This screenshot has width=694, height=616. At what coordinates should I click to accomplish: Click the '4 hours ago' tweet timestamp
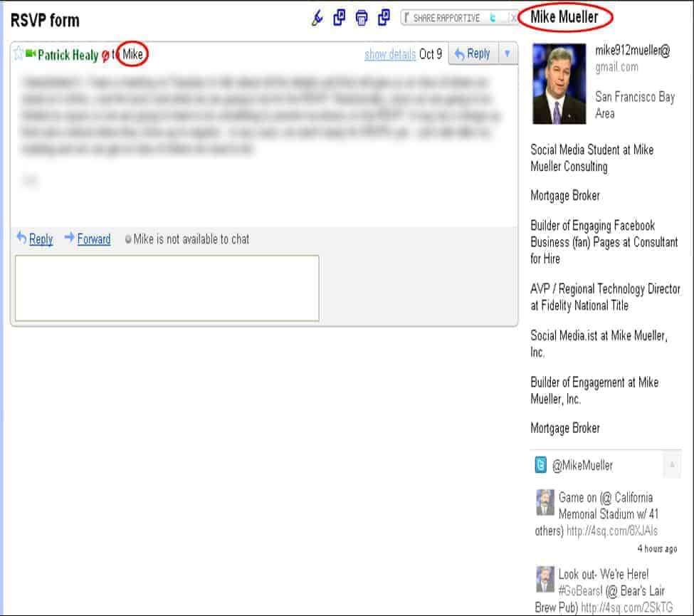[x=657, y=549]
